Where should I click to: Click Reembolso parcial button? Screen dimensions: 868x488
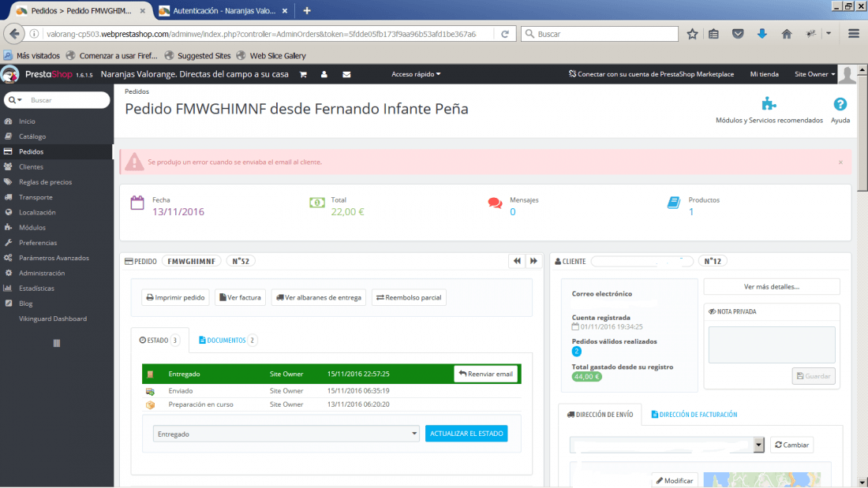(x=409, y=298)
